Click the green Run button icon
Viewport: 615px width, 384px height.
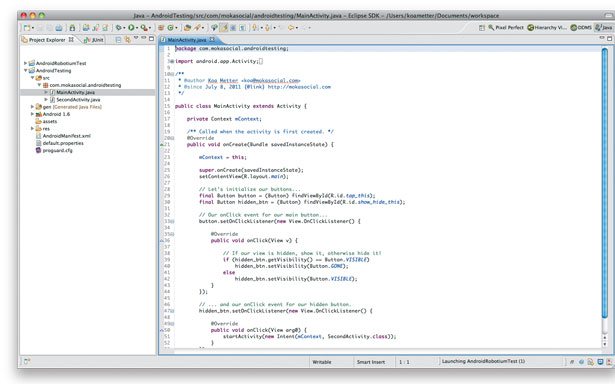point(131,28)
